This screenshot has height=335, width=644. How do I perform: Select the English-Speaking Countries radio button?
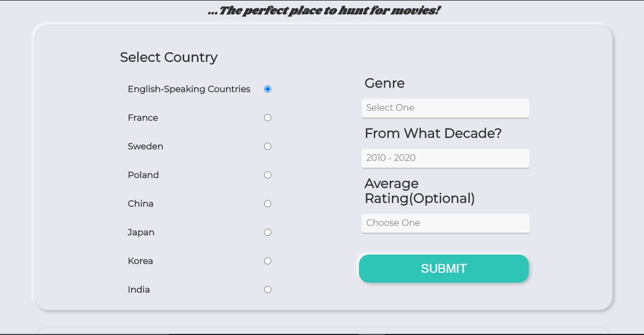click(x=268, y=89)
